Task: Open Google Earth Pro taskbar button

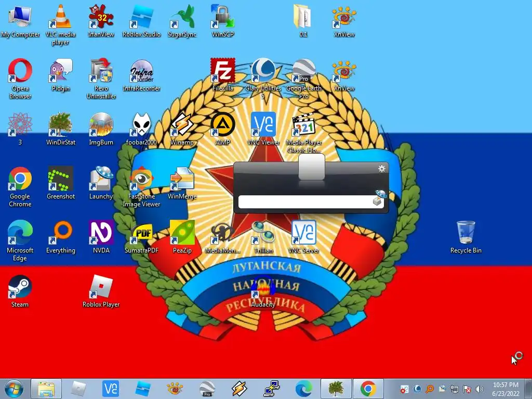Action: 207,389
